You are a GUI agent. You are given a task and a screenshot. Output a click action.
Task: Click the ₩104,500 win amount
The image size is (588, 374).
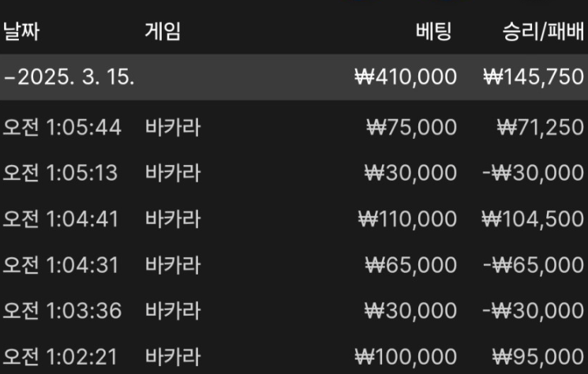(x=534, y=219)
